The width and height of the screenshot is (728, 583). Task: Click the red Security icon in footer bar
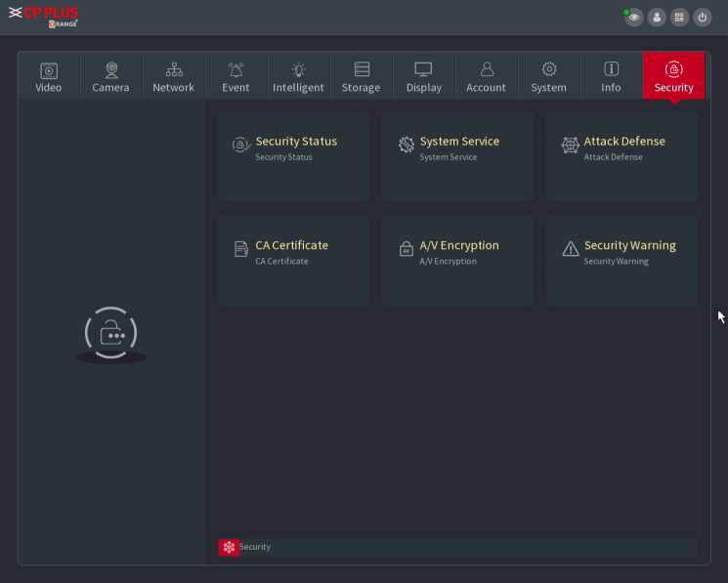[229, 547]
